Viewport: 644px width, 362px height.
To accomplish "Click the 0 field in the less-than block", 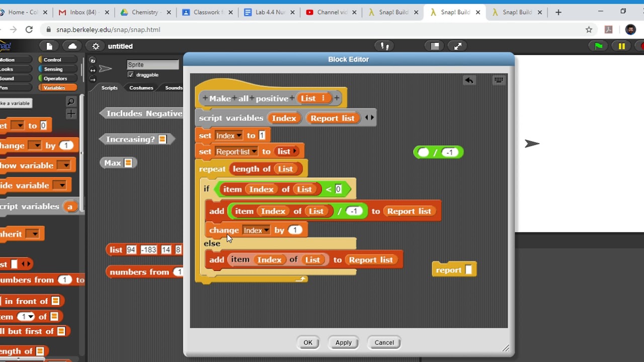I will 338,189.
